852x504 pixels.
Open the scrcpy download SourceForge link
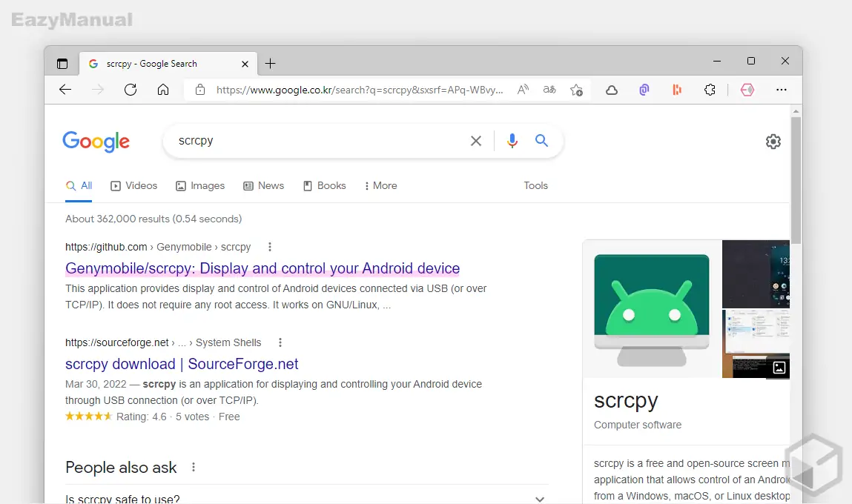tap(182, 364)
